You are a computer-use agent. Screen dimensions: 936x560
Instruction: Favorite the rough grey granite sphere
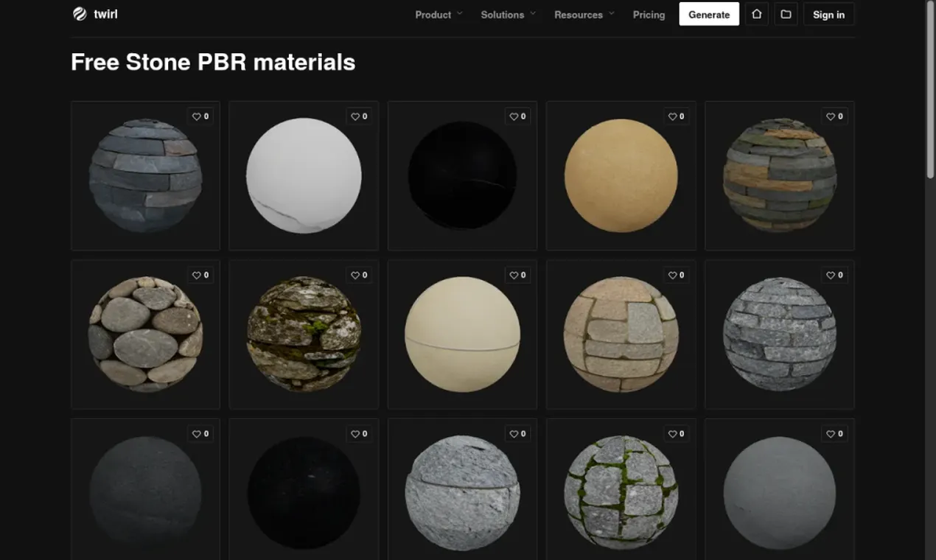[x=517, y=434]
